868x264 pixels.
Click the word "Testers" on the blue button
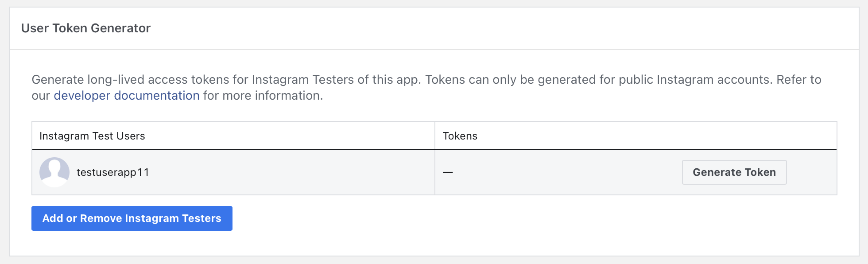coord(201,218)
